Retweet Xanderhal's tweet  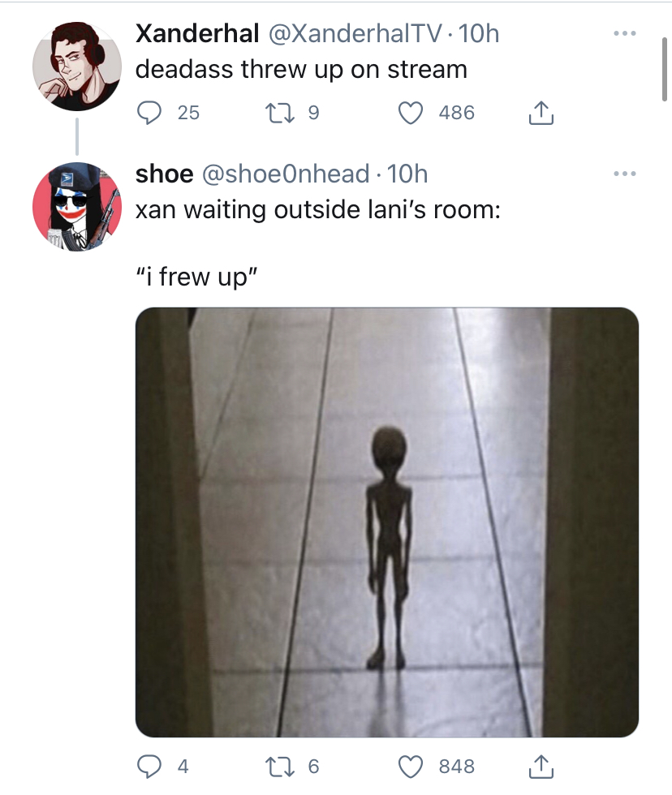(280, 113)
